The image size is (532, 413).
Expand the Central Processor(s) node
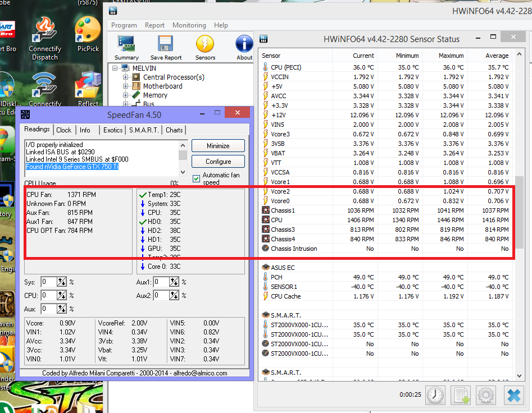pyautogui.click(x=125, y=77)
